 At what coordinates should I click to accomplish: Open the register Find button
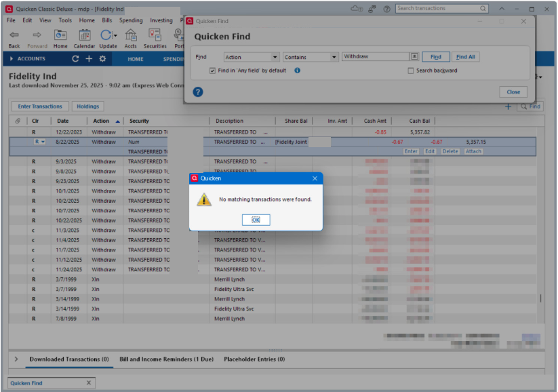tap(530, 106)
